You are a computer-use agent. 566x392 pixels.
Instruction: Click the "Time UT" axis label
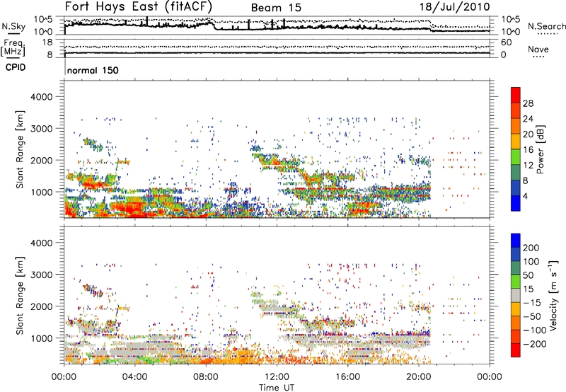[x=277, y=387]
